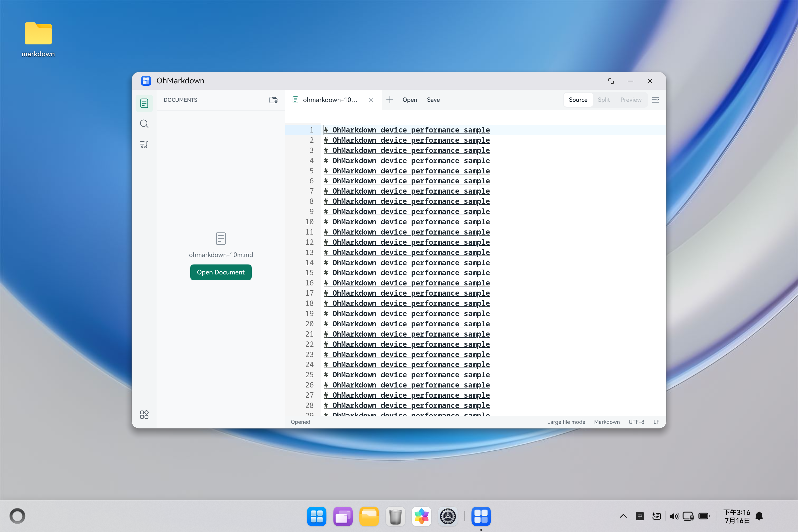Toggle the right panel menu icon
The width and height of the screenshot is (798, 532).
(x=656, y=100)
